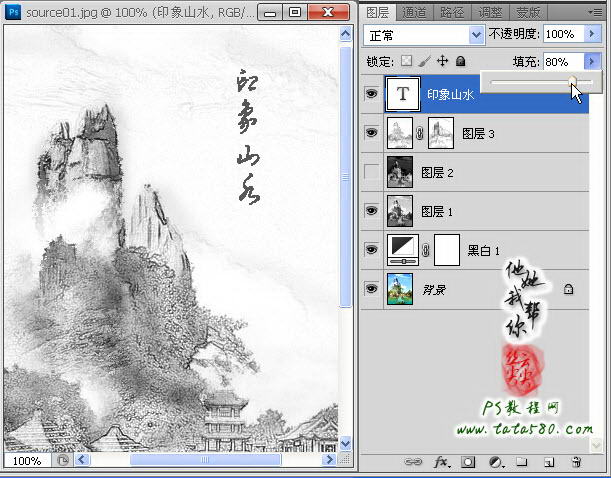Image resolution: width=611 pixels, height=478 pixels.
Task: Click the white mask thumbnail of 黑白 1
Action: click(x=447, y=250)
